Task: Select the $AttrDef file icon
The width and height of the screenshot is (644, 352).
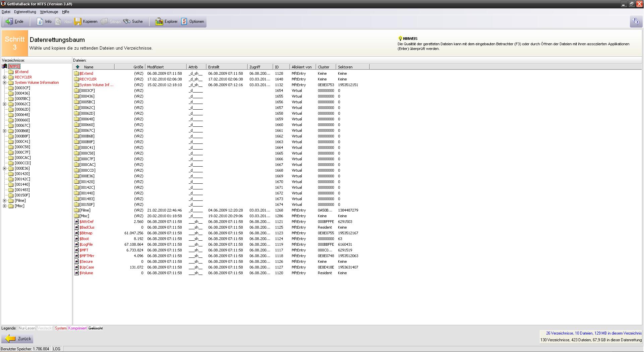Action: pyautogui.click(x=76, y=222)
